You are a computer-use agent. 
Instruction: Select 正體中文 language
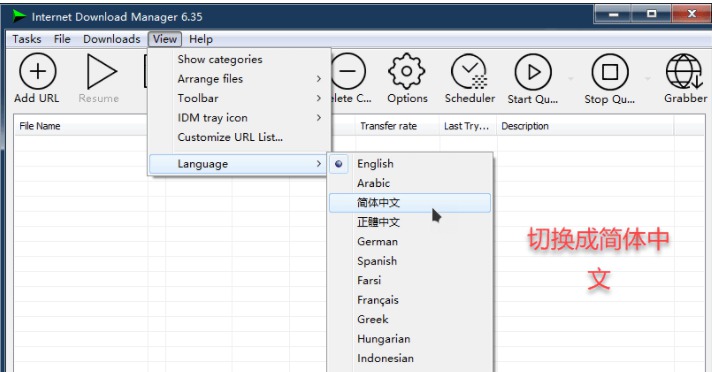410,223
